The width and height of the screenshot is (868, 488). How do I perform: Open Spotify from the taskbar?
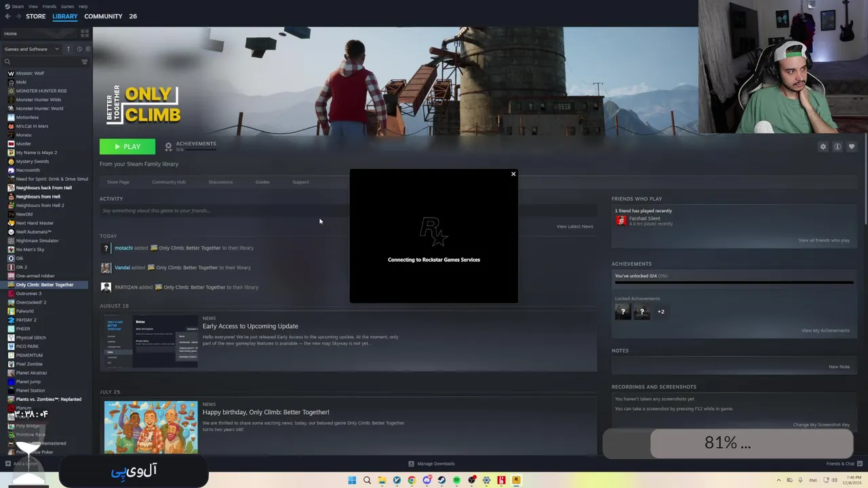point(456,481)
